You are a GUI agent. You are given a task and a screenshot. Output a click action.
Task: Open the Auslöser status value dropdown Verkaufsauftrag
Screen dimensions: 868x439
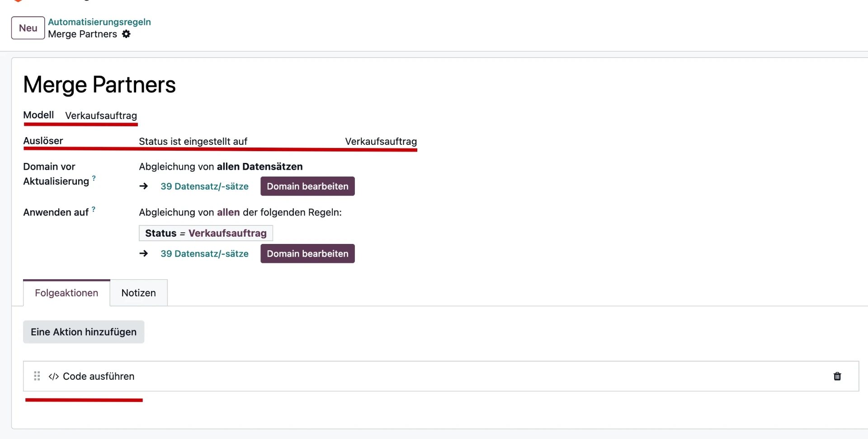point(381,141)
